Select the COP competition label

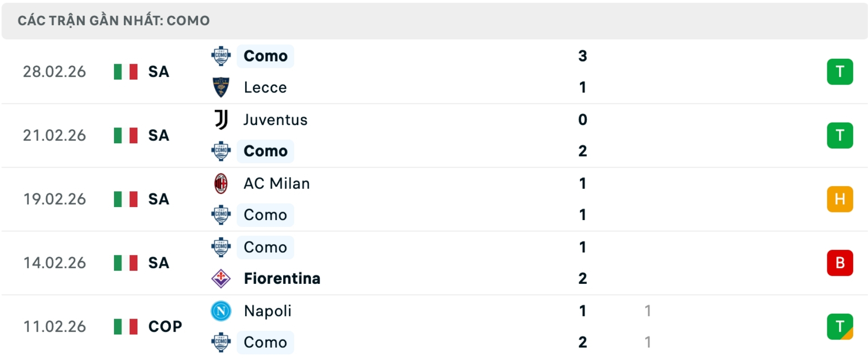click(165, 326)
